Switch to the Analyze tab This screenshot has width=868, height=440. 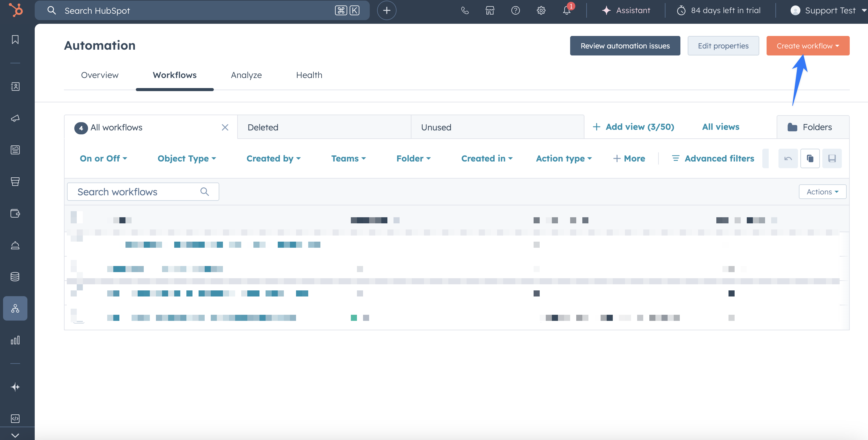pos(246,75)
